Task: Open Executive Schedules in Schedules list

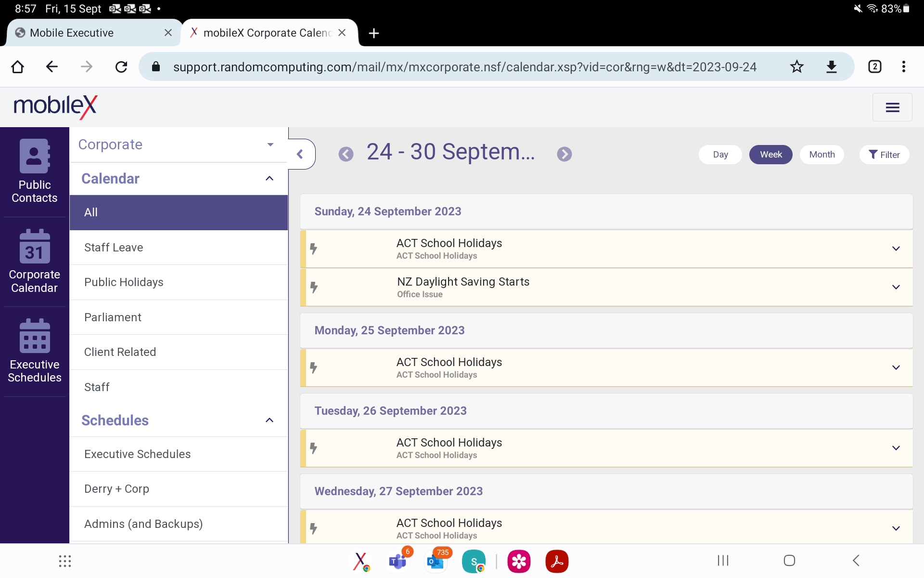Action: click(x=137, y=454)
